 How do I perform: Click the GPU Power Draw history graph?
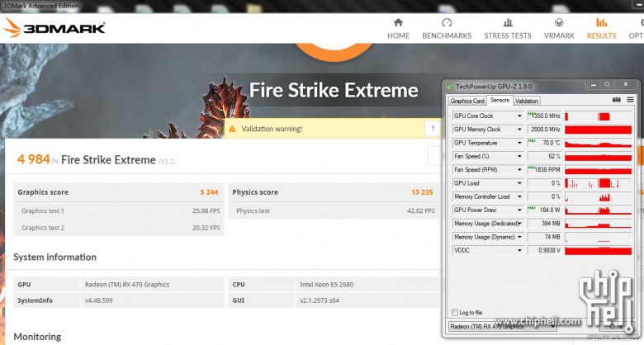click(x=598, y=210)
